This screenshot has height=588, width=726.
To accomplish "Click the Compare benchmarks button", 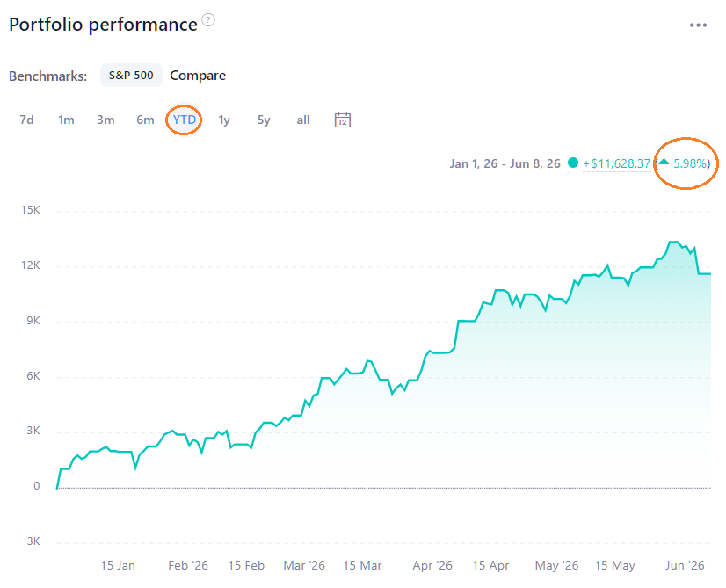I will pos(198,76).
